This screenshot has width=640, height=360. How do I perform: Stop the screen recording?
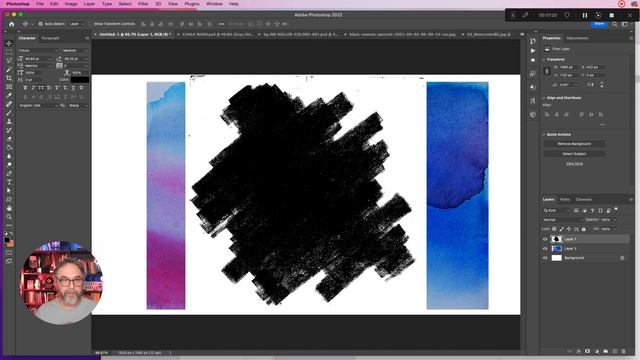[611, 15]
